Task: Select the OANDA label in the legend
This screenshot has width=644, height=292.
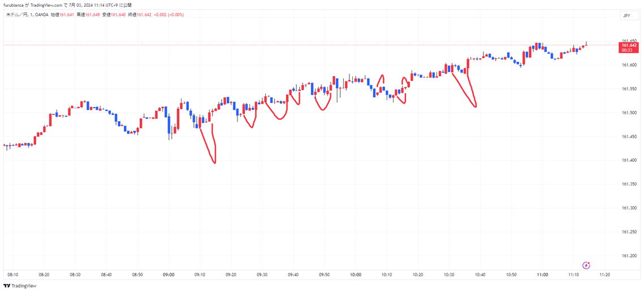Action: pyautogui.click(x=41, y=15)
